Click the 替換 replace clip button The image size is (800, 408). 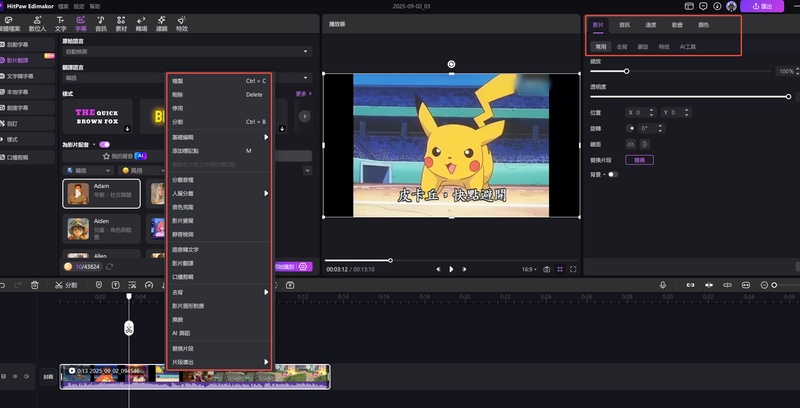(639, 160)
